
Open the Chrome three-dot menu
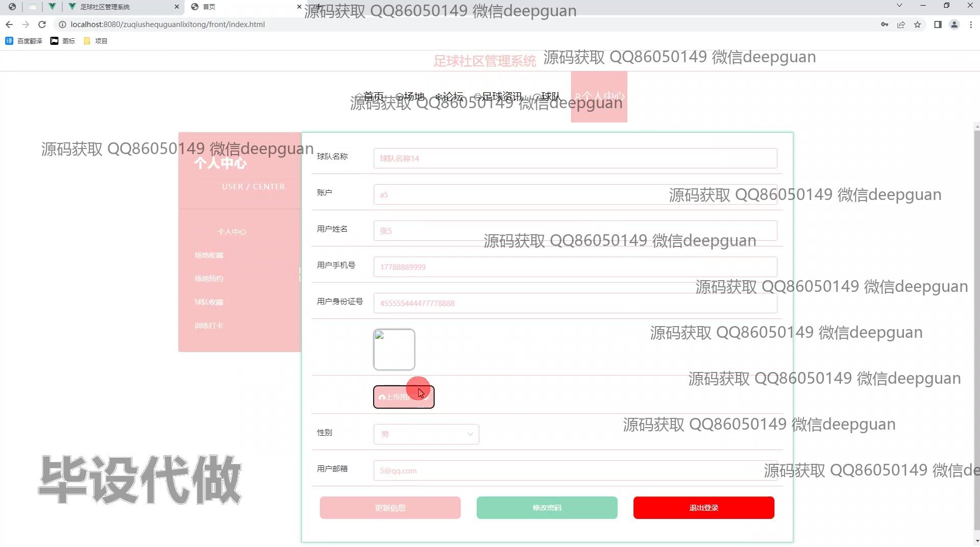pos(971,24)
